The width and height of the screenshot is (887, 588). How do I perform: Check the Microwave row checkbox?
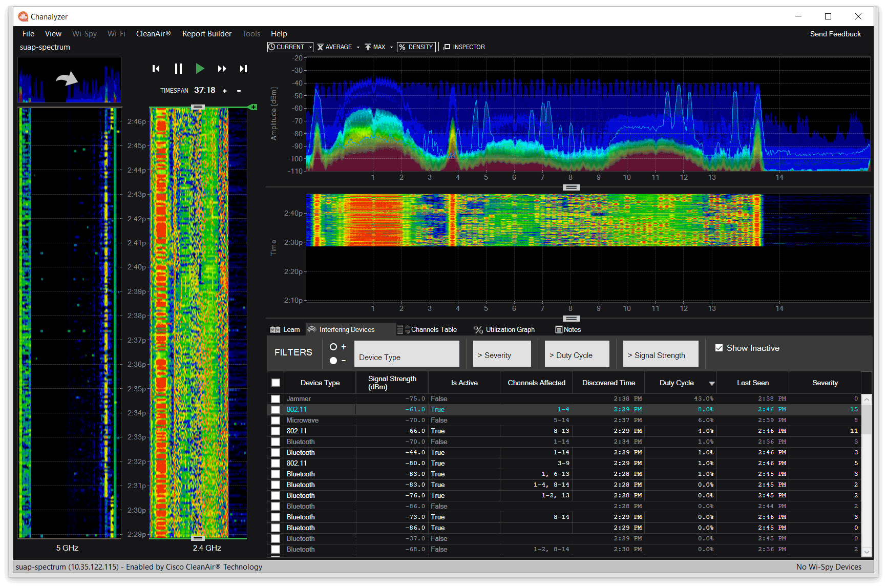(x=276, y=421)
